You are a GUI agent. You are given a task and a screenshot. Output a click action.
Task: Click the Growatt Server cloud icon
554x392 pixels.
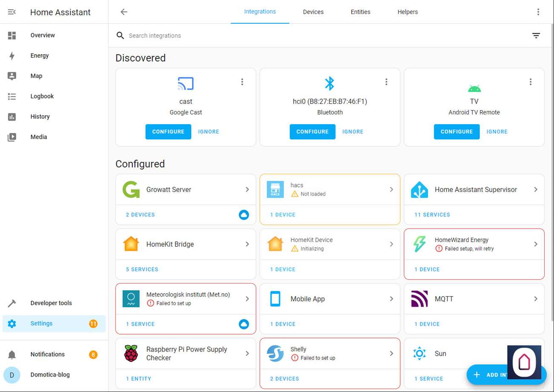(x=244, y=215)
